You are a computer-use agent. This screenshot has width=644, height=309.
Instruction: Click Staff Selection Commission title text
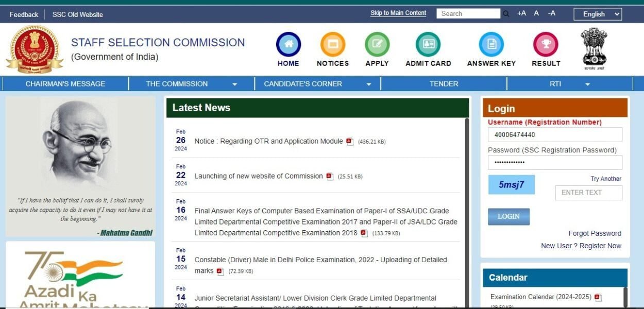(x=158, y=42)
